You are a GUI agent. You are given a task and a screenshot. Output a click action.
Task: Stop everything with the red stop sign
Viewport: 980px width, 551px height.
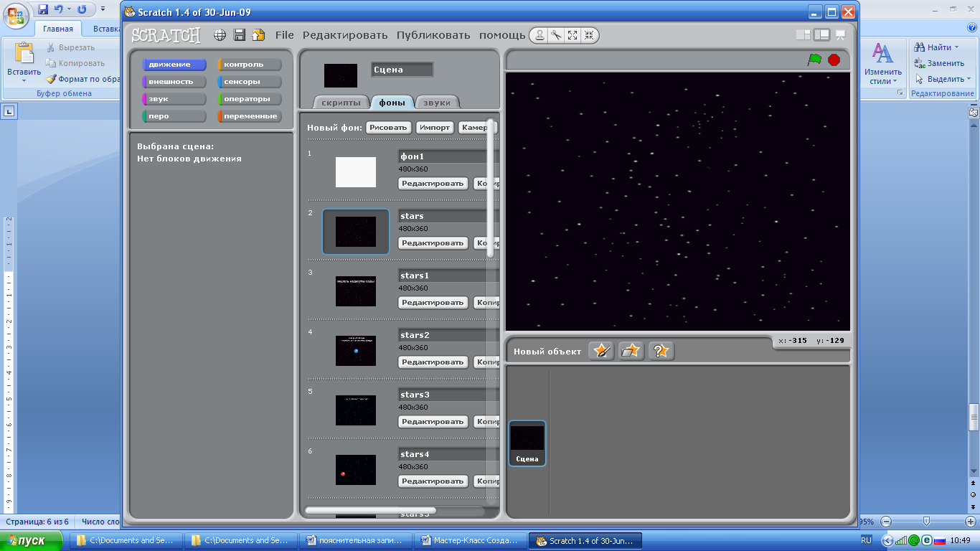click(x=834, y=60)
